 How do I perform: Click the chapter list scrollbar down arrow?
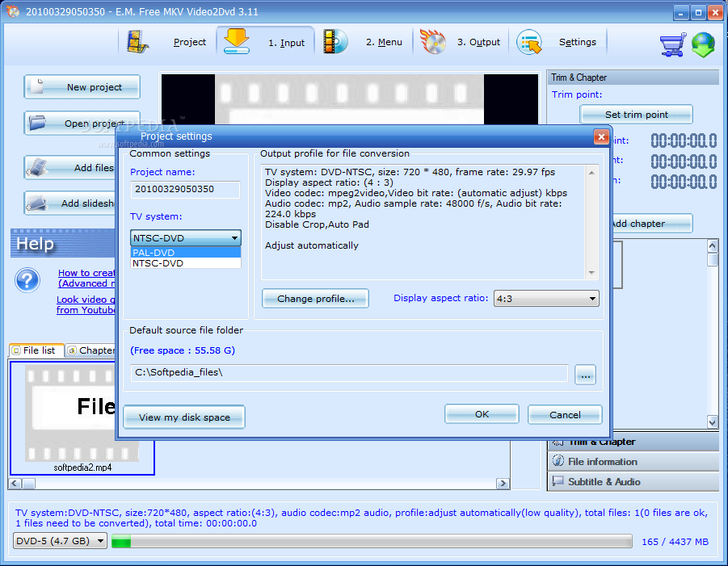coord(713,421)
